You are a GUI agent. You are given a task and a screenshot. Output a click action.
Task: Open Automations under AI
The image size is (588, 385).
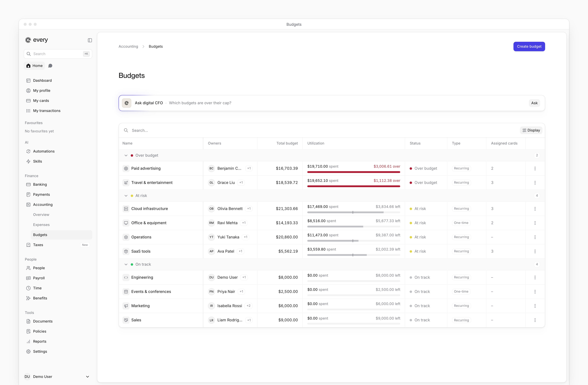tap(58, 151)
